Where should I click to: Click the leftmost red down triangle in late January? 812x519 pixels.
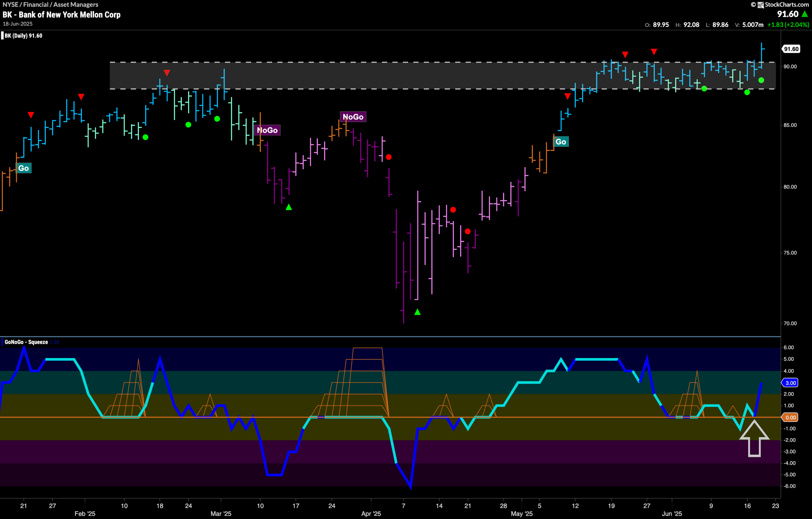pos(31,115)
